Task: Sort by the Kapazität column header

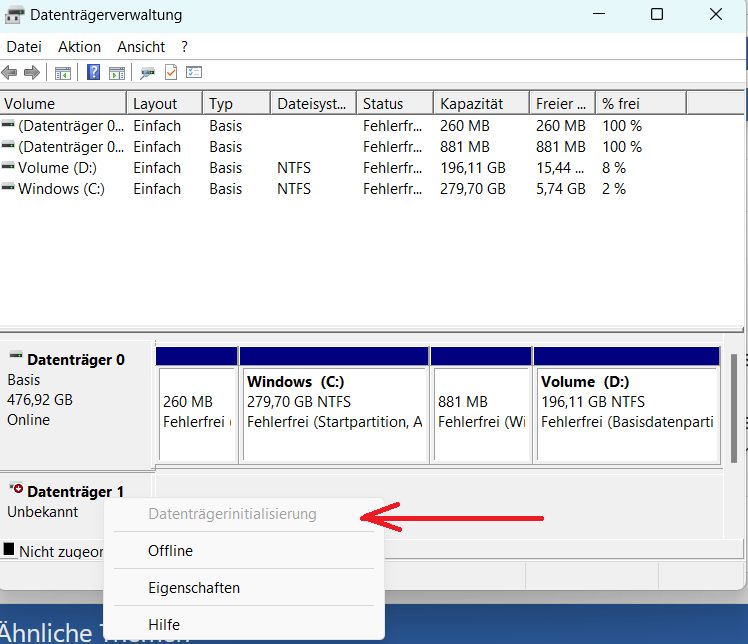Action: tap(481, 104)
